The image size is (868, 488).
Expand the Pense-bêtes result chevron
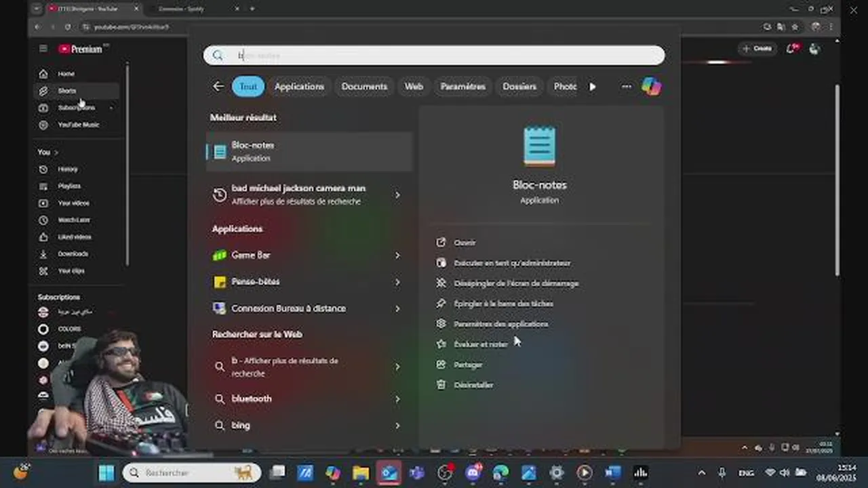pyautogui.click(x=397, y=282)
